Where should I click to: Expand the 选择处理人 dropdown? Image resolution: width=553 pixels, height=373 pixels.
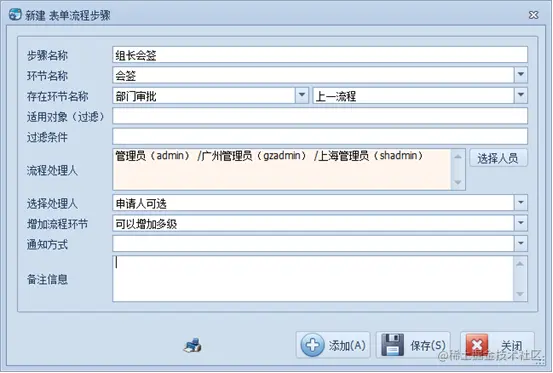coord(521,203)
